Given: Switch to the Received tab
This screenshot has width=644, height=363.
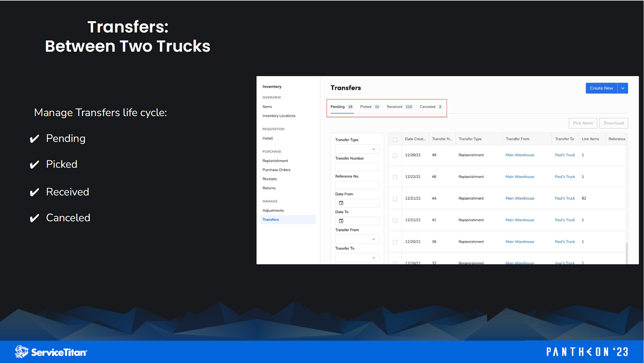Looking at the screenshot, I should 395,106.
